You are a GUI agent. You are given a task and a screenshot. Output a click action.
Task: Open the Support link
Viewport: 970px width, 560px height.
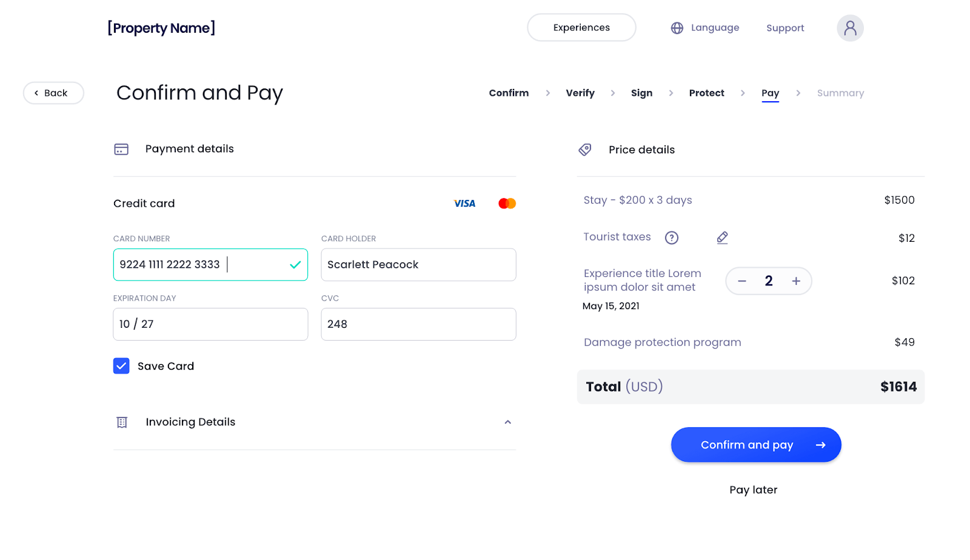coord(785,28)
